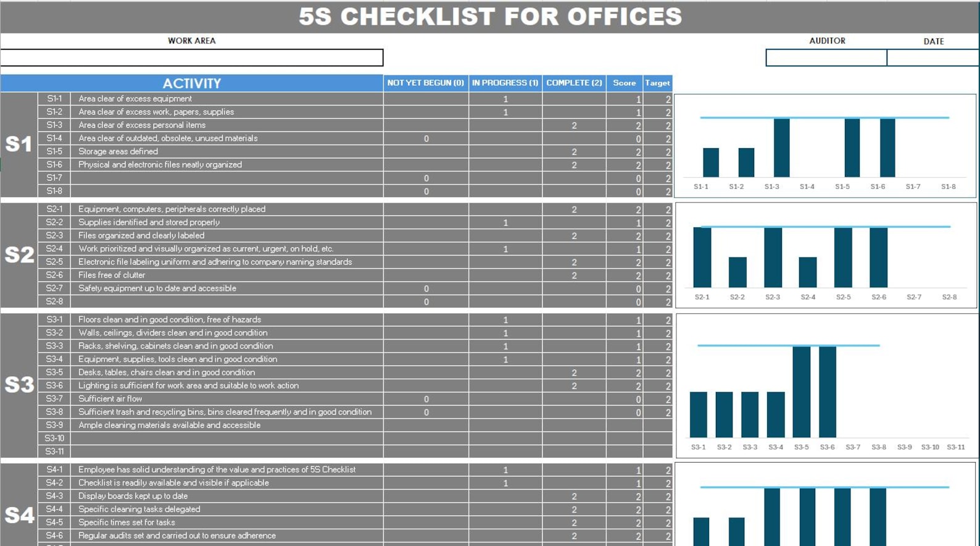Screen dimensions: 980x546
Task: Click Complete value for S2-1 row
Action: pos(574,209)
